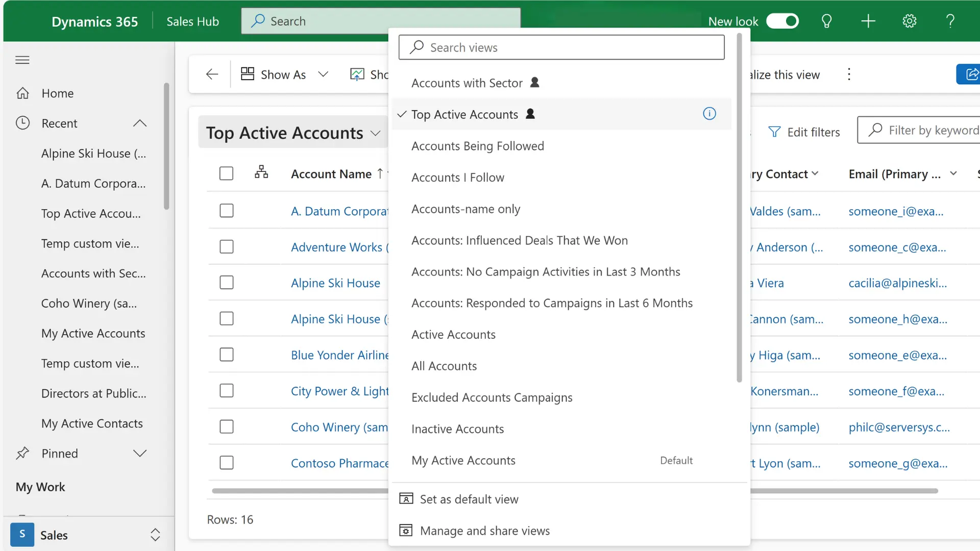Select the hierarchy icon in grid header

(x=261, y=172)
